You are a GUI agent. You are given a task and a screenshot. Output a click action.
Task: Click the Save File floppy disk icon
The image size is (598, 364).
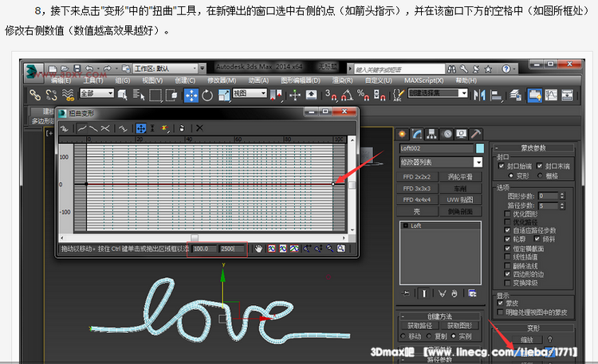click(x=77, y=68)
